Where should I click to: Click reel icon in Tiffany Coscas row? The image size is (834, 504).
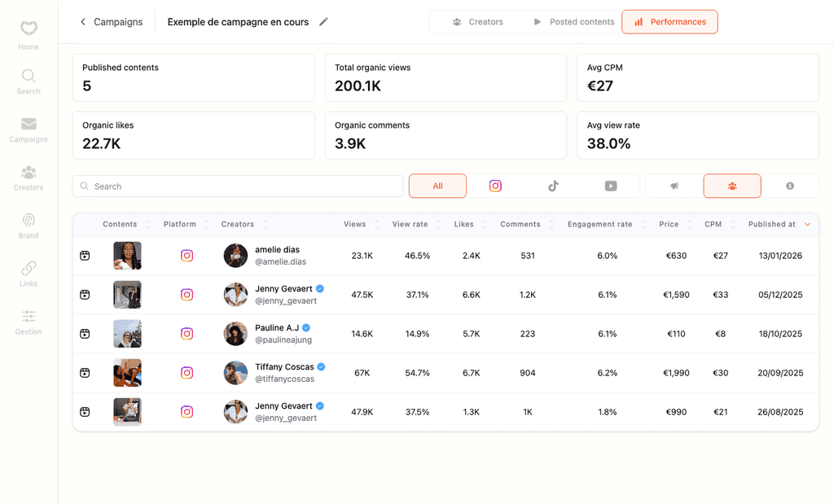click(x=85, y=373)
